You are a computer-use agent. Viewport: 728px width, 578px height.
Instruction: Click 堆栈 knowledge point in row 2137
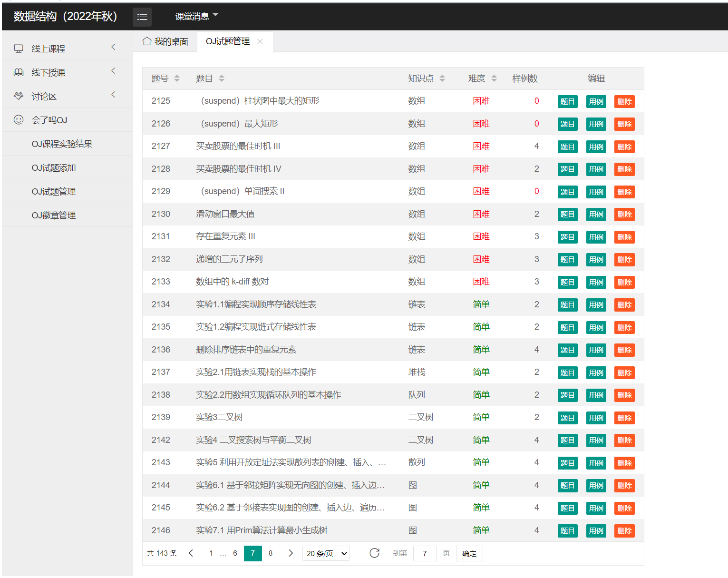tap(417, 372)
